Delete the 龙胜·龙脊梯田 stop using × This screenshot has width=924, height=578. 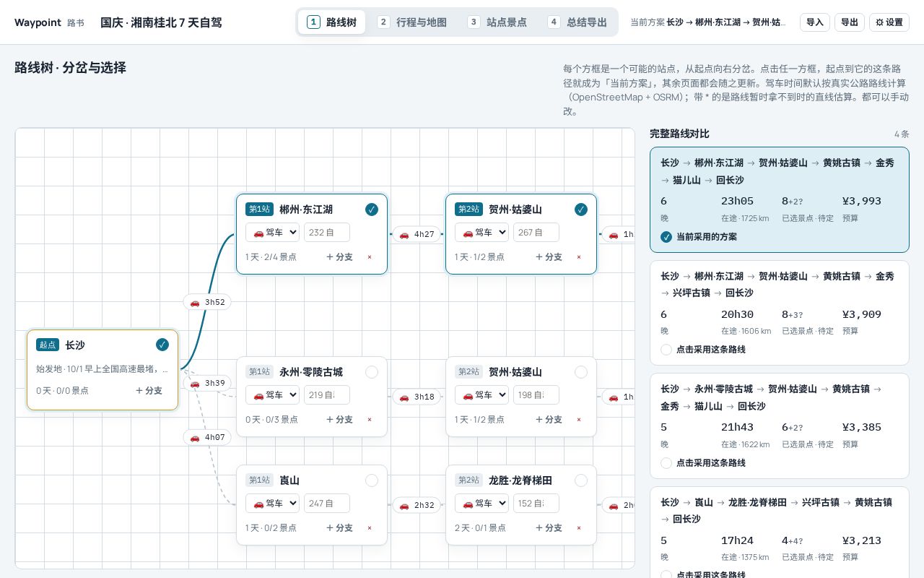pos(579,528)
